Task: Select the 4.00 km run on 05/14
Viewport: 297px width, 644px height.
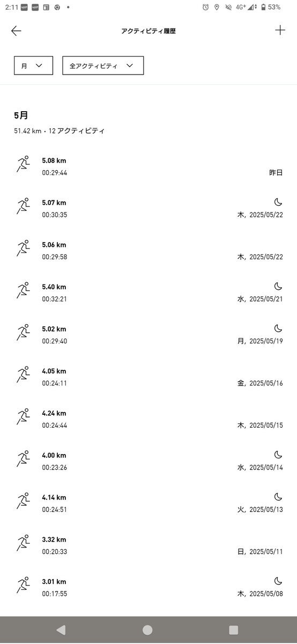Action: coord(148,461)
